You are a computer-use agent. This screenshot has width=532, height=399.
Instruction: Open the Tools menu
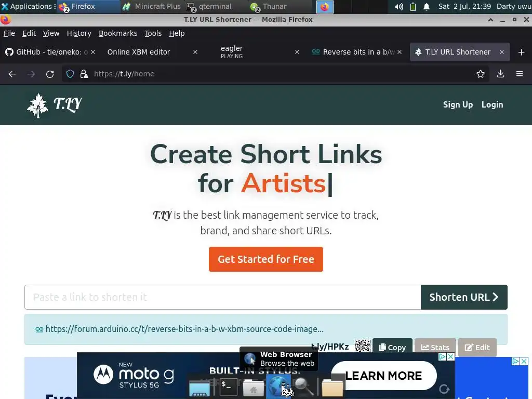(153, 33)
